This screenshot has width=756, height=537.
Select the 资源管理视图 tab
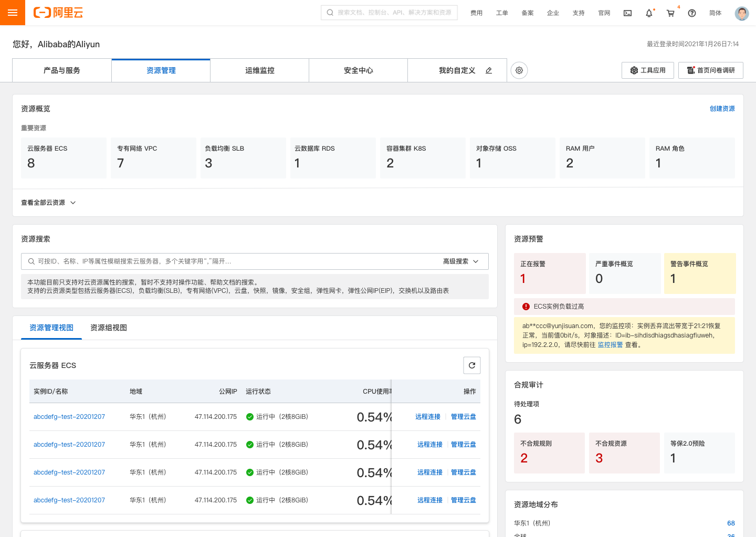point(51,328)
